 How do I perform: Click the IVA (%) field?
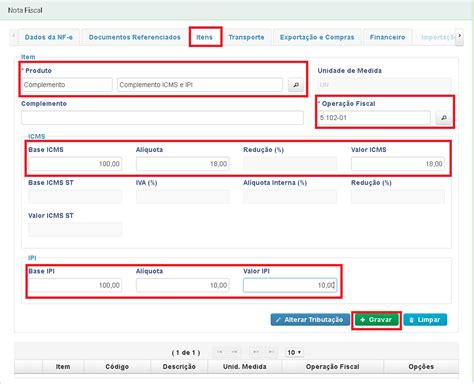[183, 197]
